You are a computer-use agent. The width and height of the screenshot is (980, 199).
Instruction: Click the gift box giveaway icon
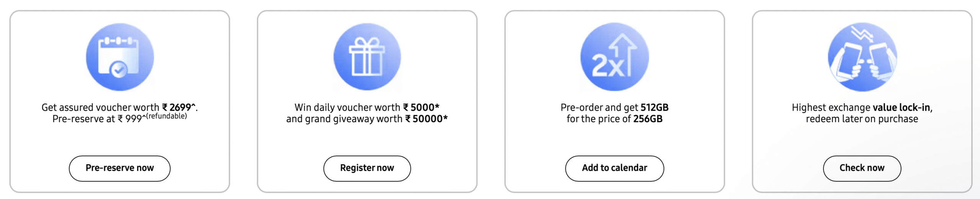point(367,57)
